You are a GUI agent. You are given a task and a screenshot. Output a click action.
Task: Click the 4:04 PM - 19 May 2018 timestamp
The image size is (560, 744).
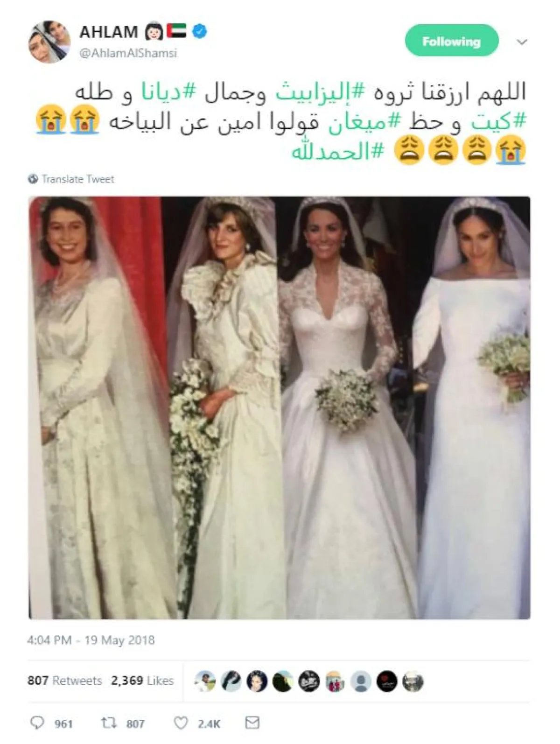coord(91,639)
